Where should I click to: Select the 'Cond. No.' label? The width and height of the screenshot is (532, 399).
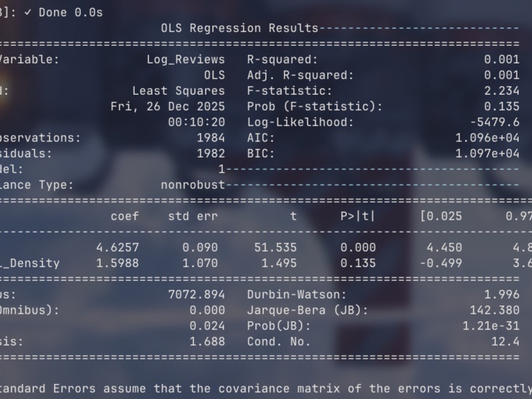click(x=279, y=342)
